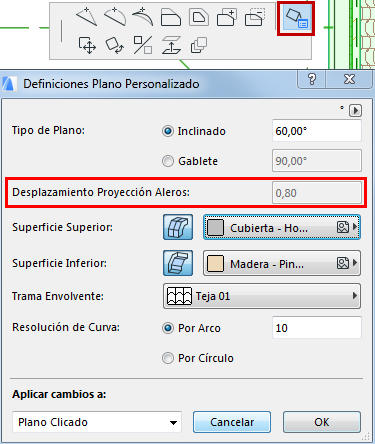375x444 pixels.
Task: Click the multiply copies icon
Action: (x=199, y=45)
